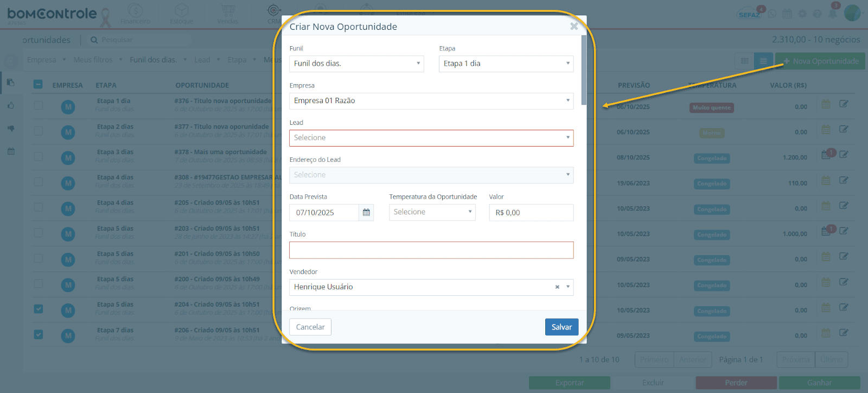Open the calendar picker for Data Prevista

pyautogui.click(x=366, y=212)
